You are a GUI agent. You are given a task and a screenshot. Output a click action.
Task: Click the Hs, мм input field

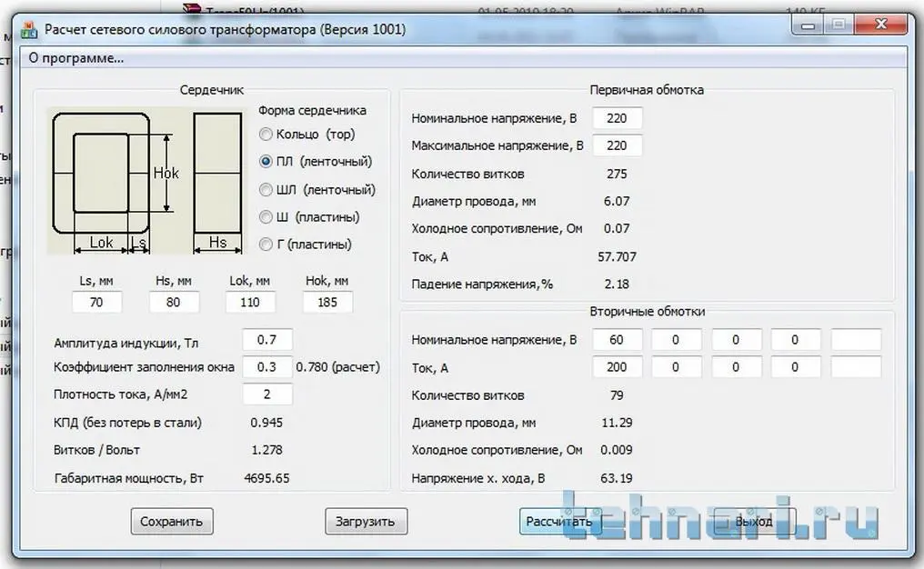point(173,302)
